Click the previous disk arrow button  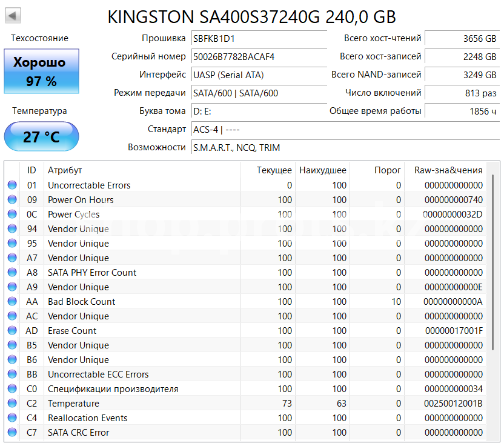tap(13, 16)
